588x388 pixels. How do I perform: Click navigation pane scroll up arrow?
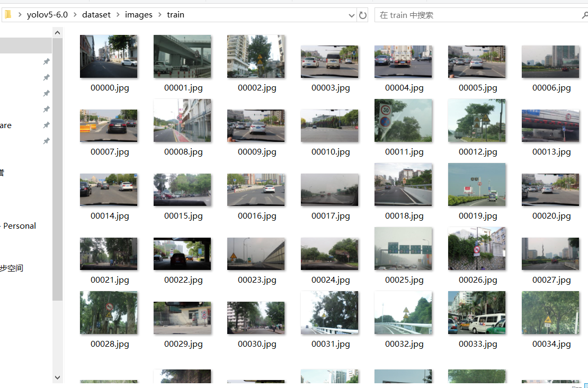tap(57, 33)
